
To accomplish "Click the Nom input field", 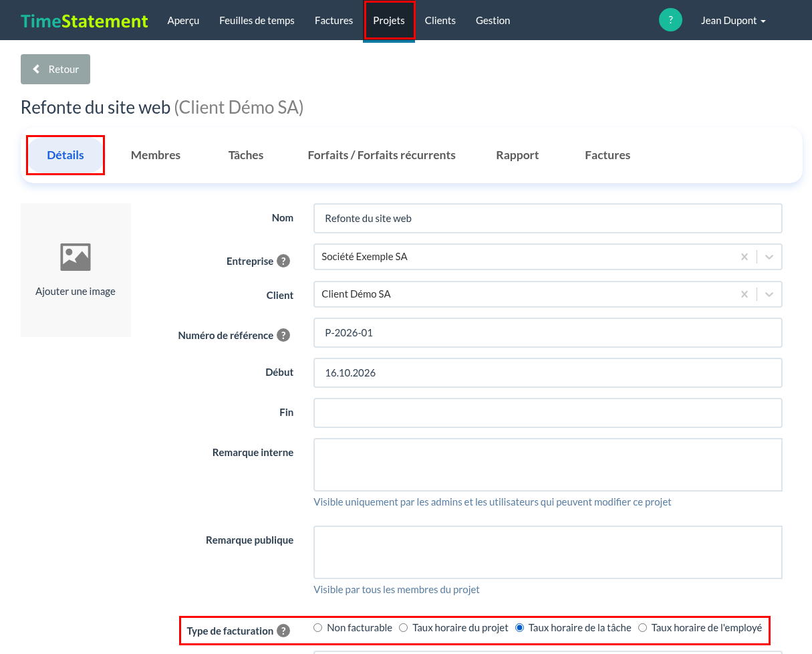I will [x=548, y=218].
